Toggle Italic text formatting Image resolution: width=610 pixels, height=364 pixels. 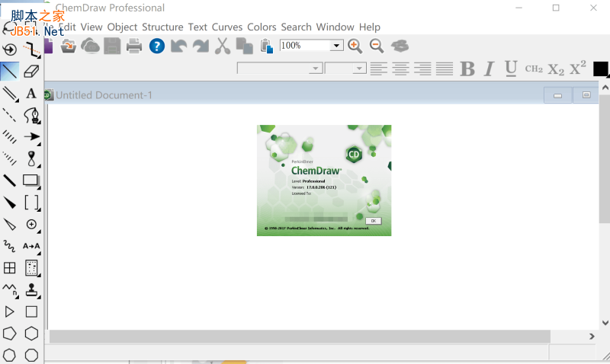coord(489,69)
